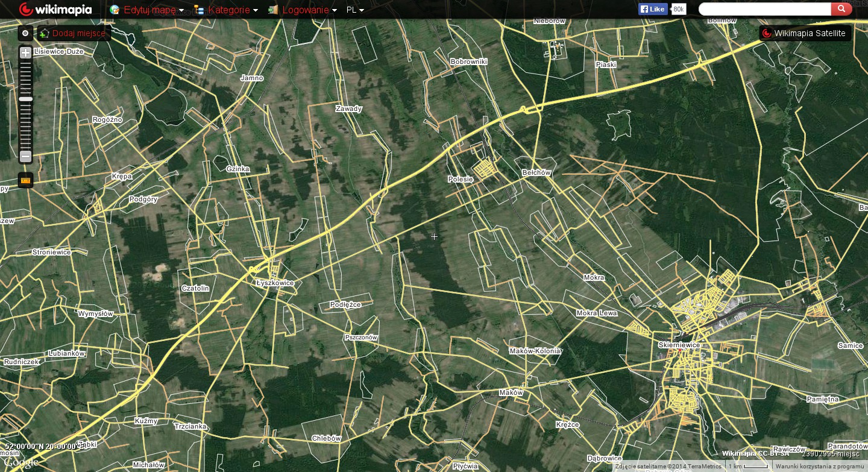Click the Pszczonów place label
The image size is (868, 472).
[361, 338]
